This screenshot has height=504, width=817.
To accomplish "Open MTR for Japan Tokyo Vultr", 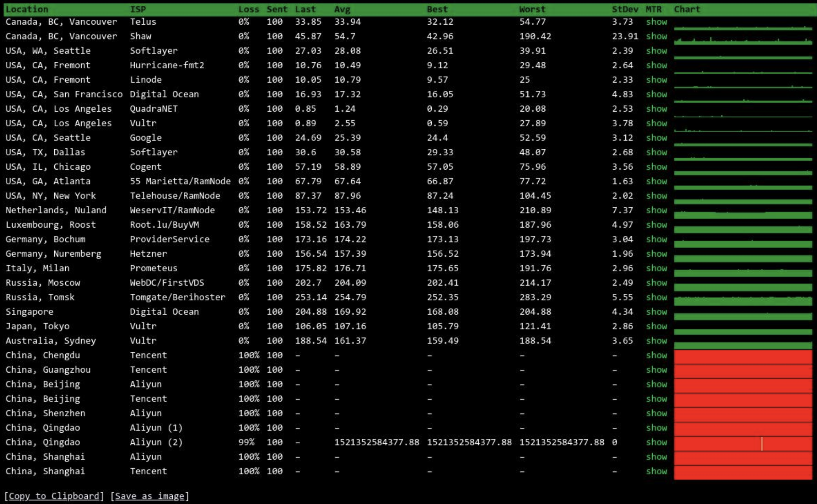I will [656, 326].
